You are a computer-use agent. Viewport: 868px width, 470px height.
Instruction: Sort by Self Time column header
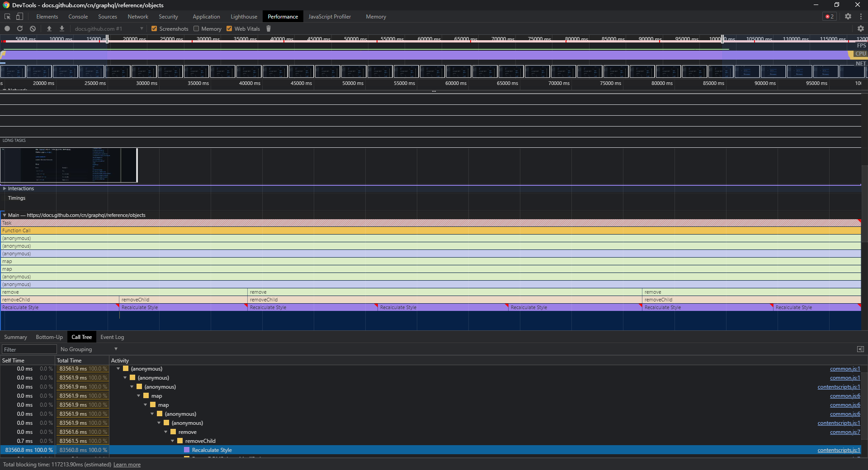28,360
